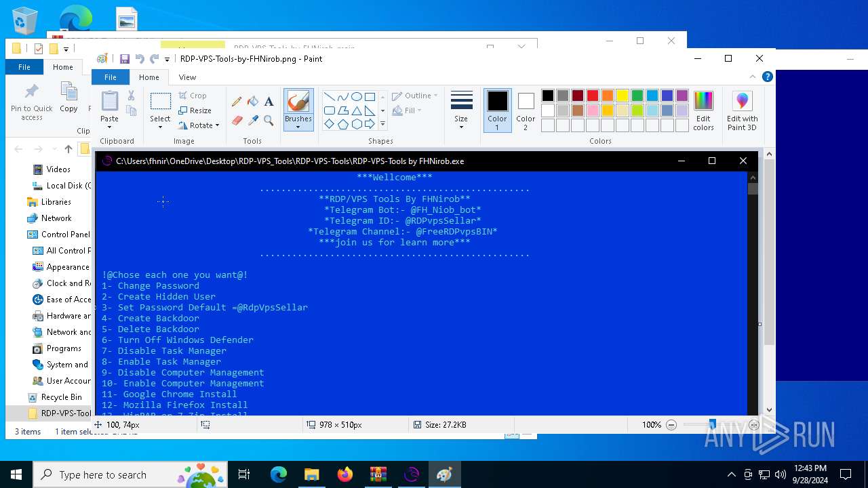Pick the red color swatch
Screen dimensions: 868x488
(593, 96)
